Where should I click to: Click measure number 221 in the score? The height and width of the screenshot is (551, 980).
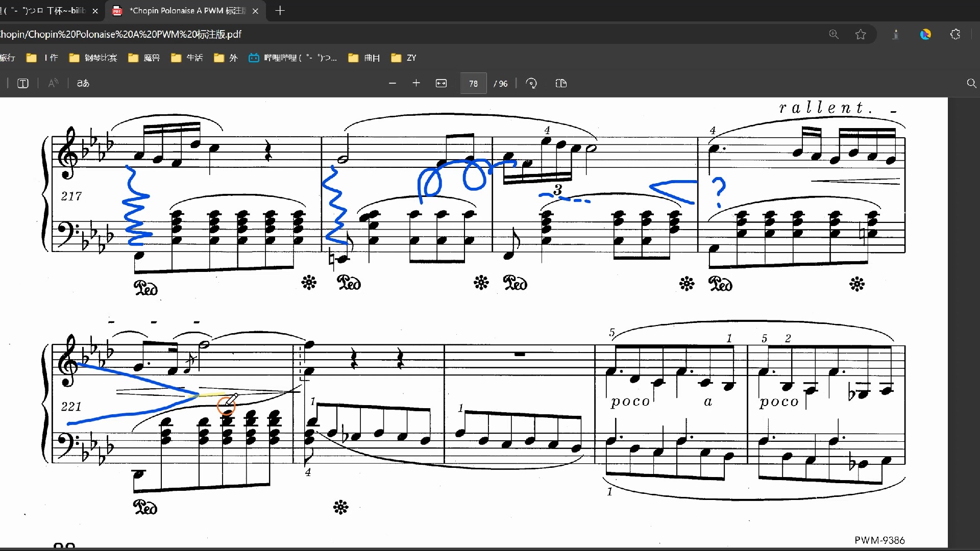coord(71,407)
